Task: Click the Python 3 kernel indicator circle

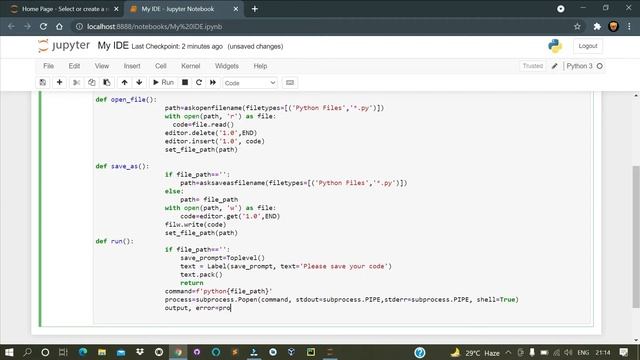Action: tap(600, 66)
